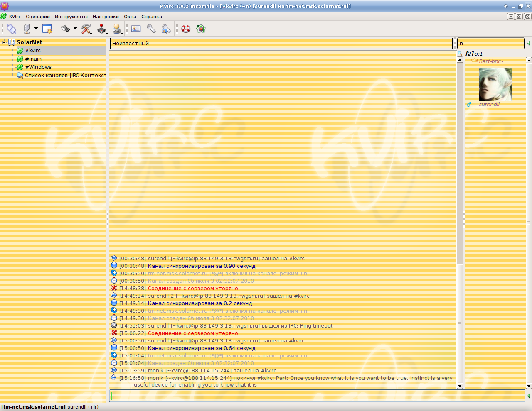Click the green house home icon
532x411 pixels.
[x=201, y=29]
